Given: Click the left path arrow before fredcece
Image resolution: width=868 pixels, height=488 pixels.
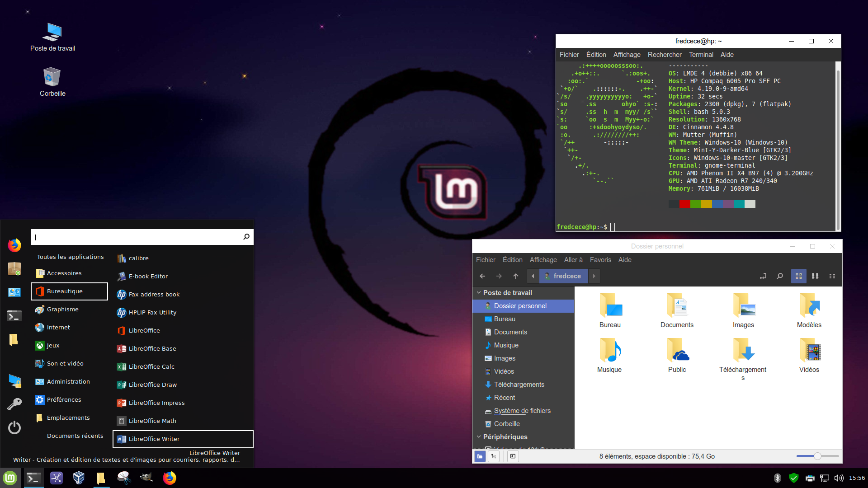Looking at the screenshot, I should (533, 276).
